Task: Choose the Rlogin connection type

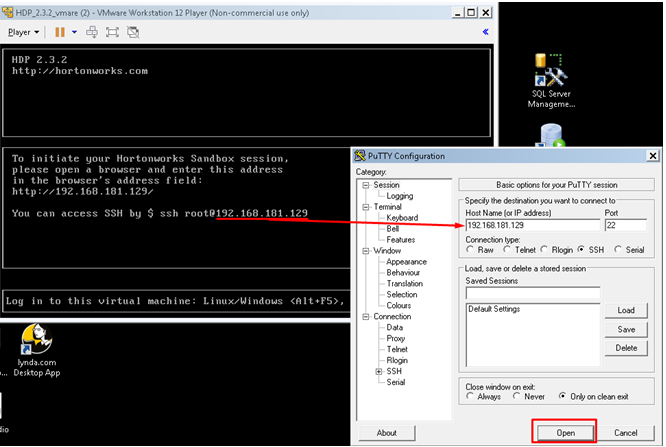Action: pos(544,249)
